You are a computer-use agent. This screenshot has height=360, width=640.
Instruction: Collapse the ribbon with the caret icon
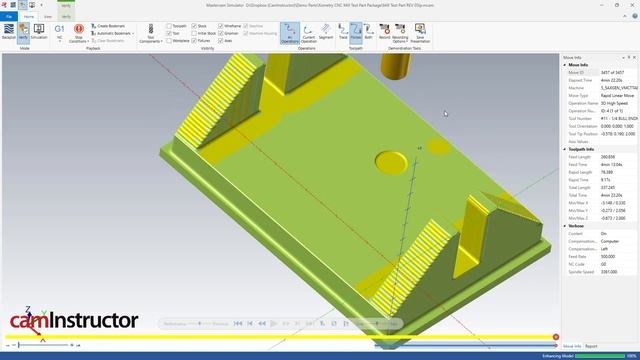click(625, 16)
